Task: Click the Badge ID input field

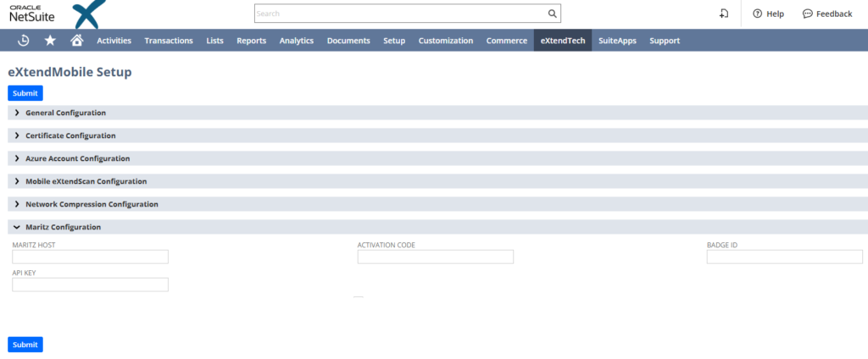Action: (784, 257)
